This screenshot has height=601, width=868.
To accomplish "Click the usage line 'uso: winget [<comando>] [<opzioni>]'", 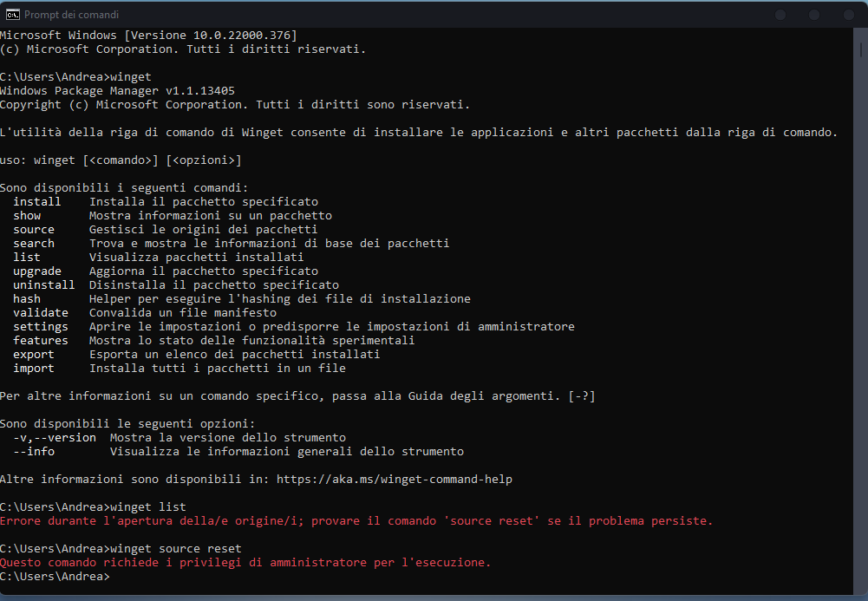I will point(121,160).
